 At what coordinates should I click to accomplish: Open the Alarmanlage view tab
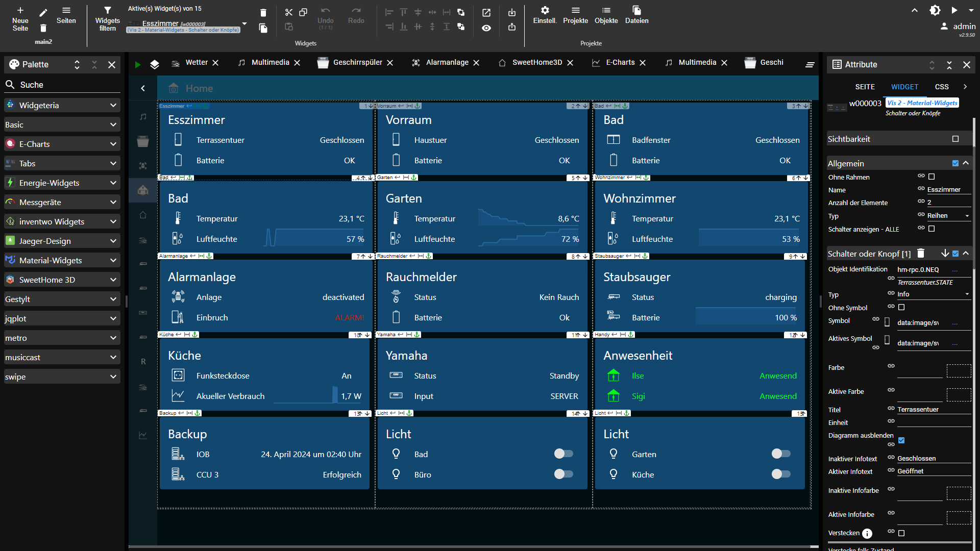(447, 62)
